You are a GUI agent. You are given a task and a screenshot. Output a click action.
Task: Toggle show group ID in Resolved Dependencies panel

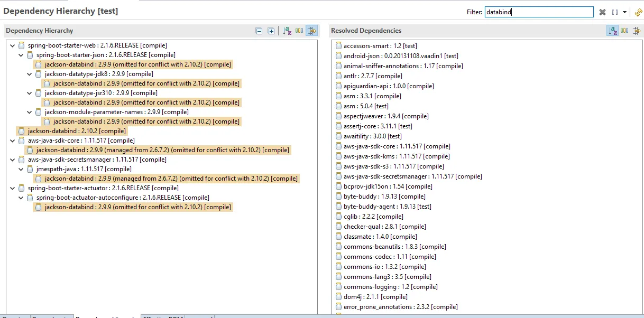(x=624, y=31)
